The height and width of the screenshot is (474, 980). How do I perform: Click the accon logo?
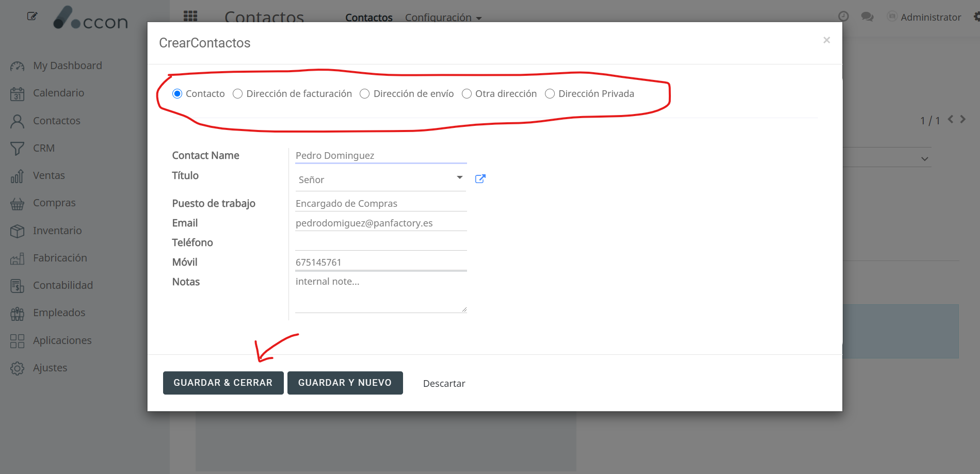(91, 18)
